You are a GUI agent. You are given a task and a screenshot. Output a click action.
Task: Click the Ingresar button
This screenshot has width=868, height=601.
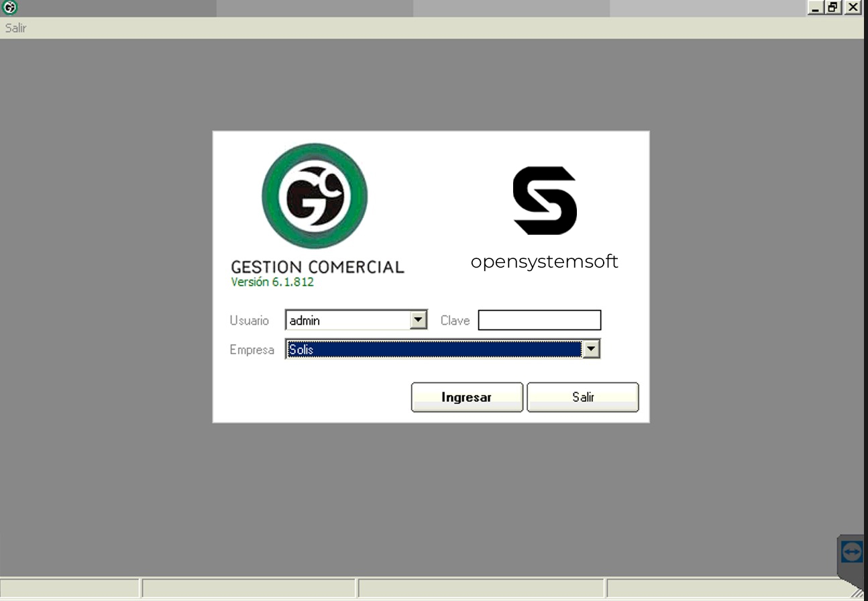coord(467,397)
